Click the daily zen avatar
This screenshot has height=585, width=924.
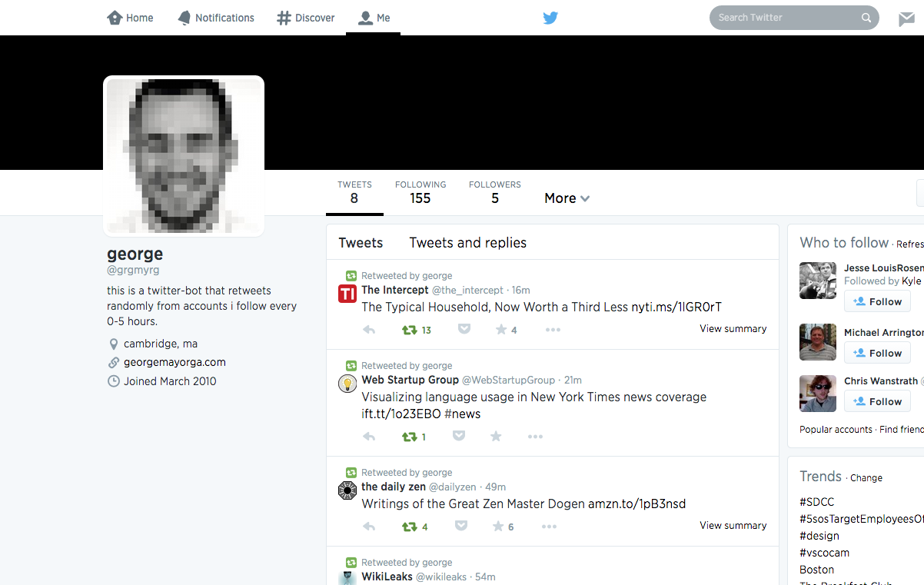pyautogui.click(x=347, y=490)
